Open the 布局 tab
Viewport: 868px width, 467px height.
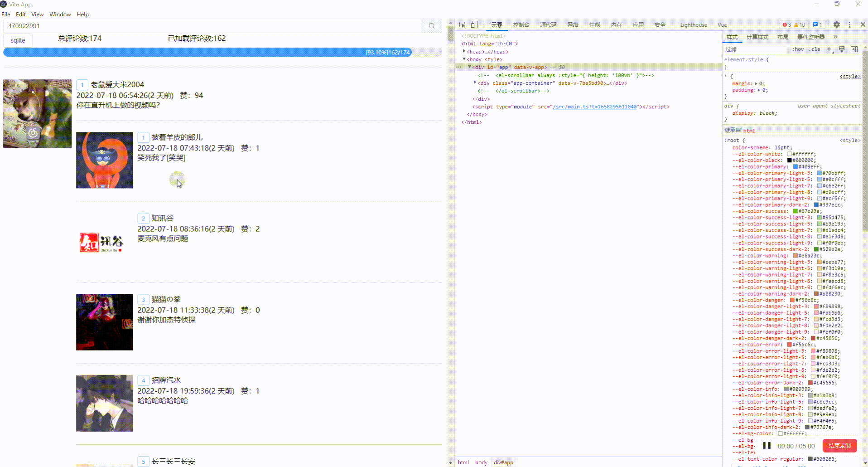coord(782,37)
